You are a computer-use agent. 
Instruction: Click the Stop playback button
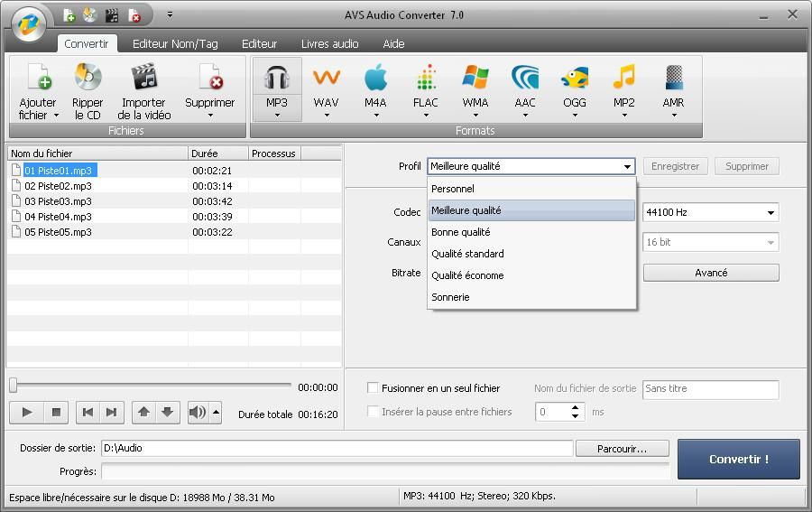coord(56,413)
